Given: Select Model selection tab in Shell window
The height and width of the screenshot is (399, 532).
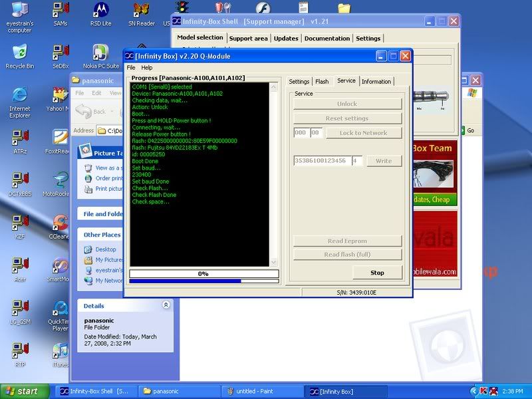Looking at the screenshot, I should (x=200, y=37).
